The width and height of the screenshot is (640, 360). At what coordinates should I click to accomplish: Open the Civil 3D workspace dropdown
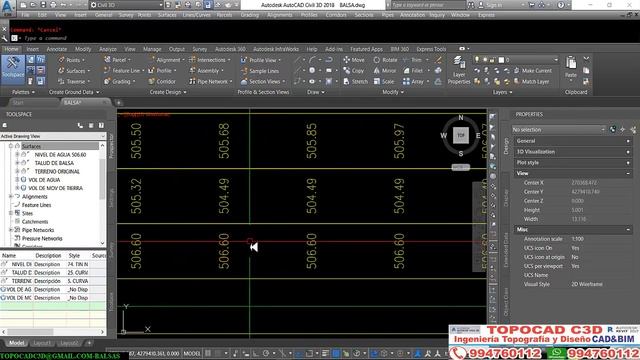pos(126,5)
